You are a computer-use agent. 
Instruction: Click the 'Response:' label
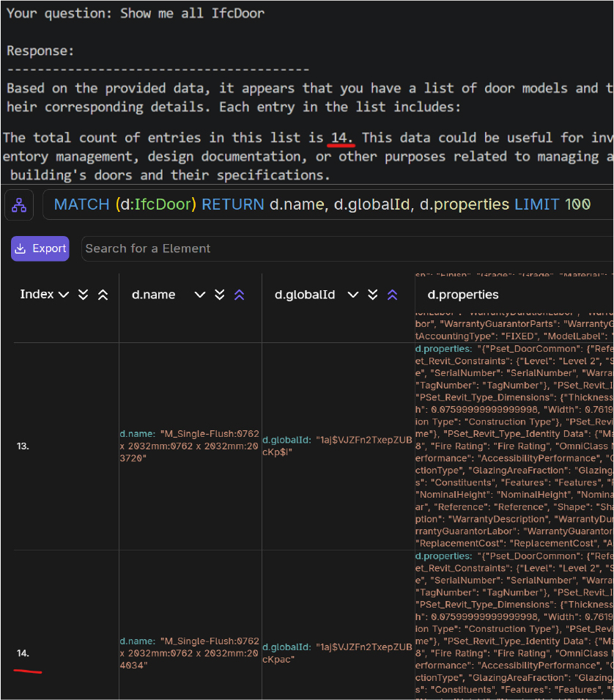click(40, 51)
